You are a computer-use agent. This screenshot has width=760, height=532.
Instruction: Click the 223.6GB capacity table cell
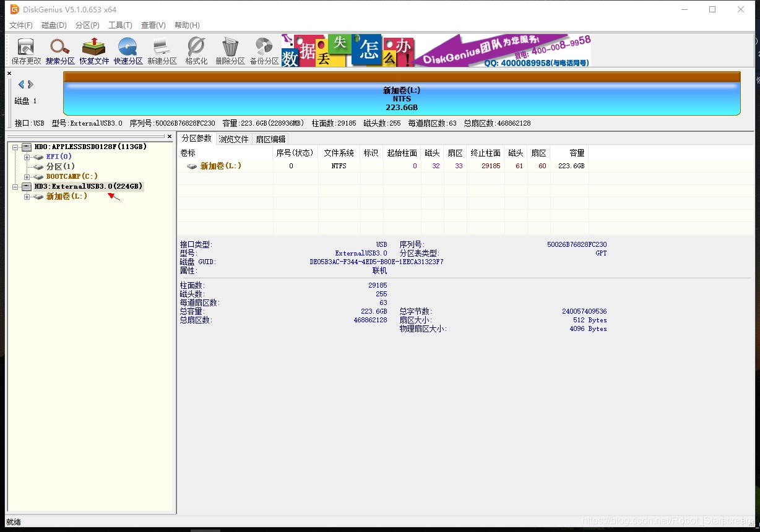pyautogui.click(x=571, y=166)
